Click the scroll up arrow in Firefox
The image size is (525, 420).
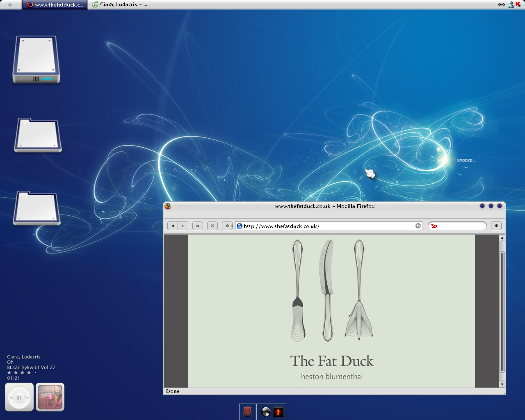[502, 238]
